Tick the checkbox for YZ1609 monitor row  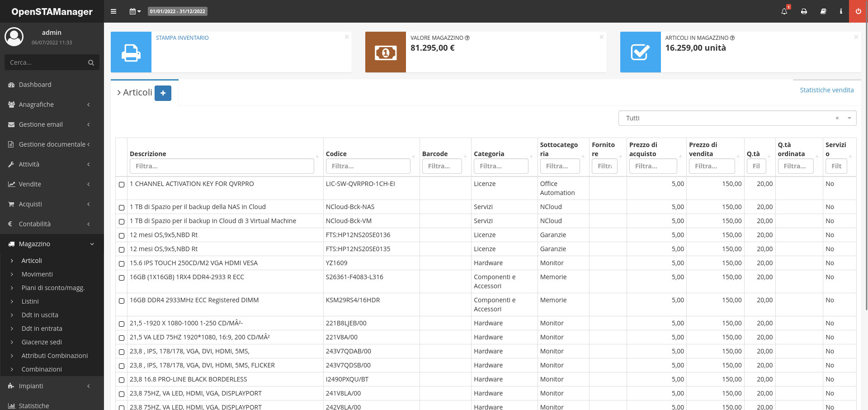coord(122,264)
